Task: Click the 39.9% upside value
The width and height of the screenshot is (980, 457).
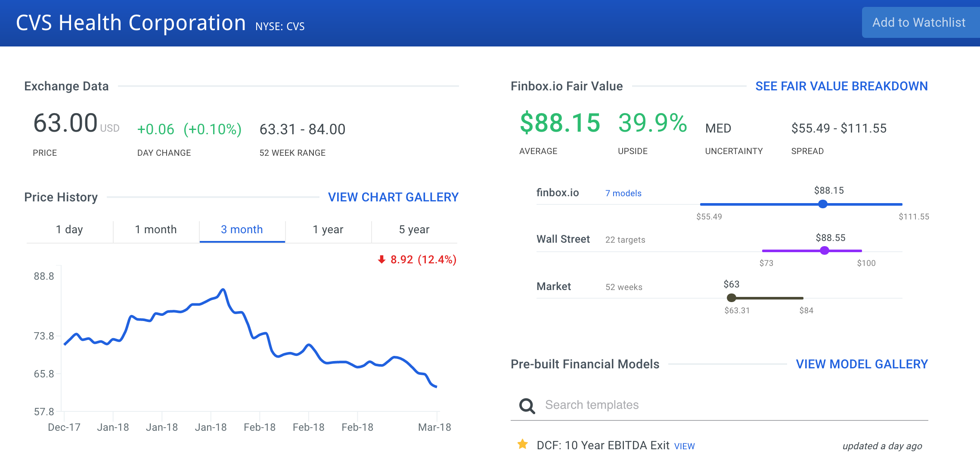Action: pyautogui.click(x=653, y=123)
